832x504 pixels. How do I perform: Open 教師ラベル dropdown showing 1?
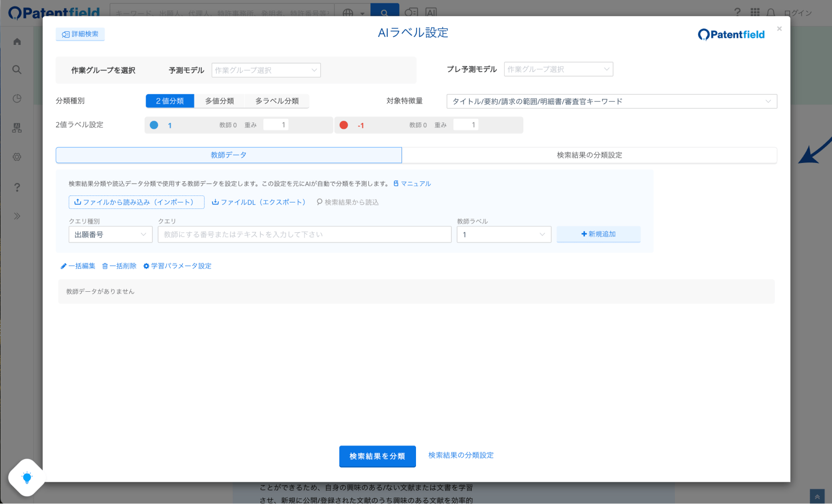pyautogui.click(x=504, y=234)
